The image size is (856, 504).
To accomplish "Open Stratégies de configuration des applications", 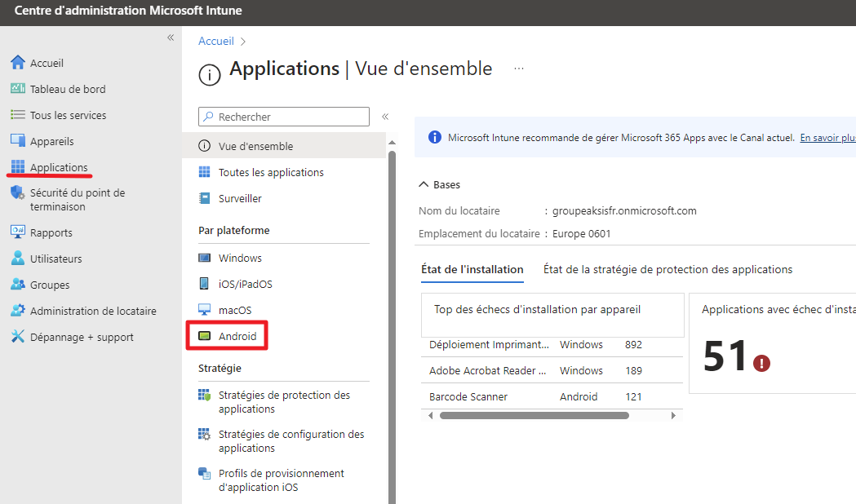I will [291, 440].
